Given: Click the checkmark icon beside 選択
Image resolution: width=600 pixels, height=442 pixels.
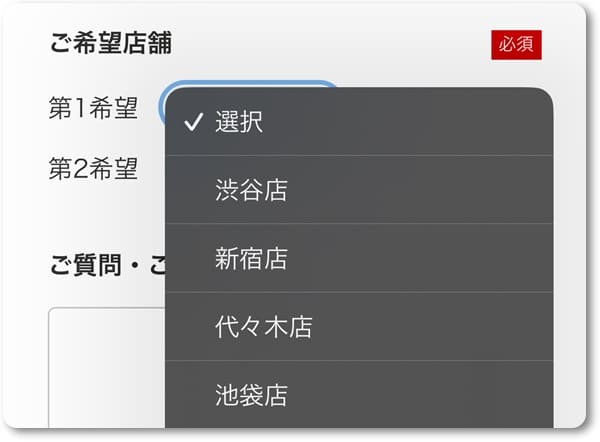Looking at the screenshot, I should [x=193, y=122].
